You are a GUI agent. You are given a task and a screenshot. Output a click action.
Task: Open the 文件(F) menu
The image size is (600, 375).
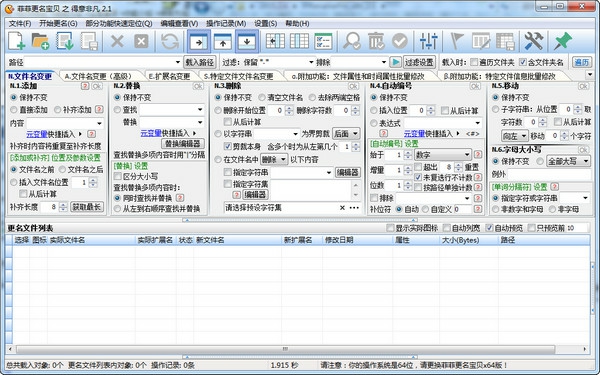pyautogui.click(x=20, y=23)
